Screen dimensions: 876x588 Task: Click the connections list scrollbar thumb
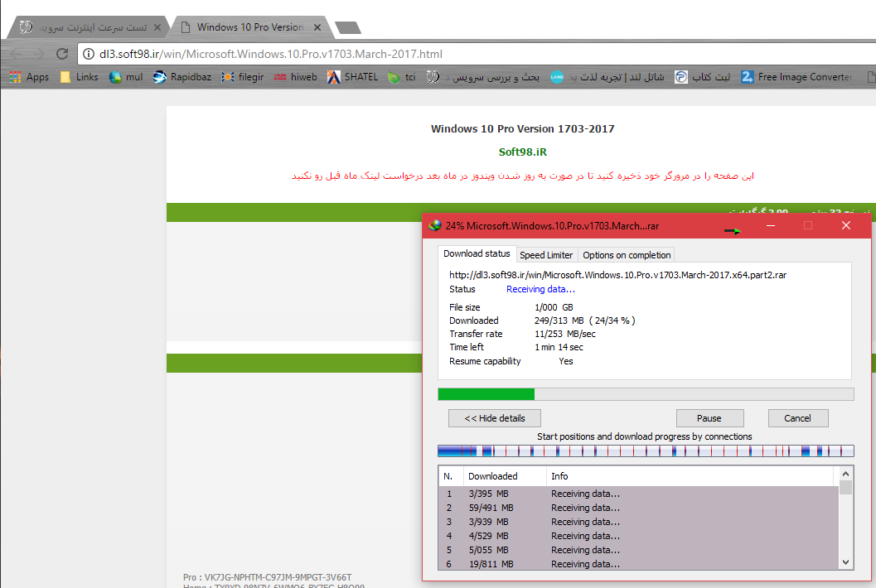[x=846, y=488]
